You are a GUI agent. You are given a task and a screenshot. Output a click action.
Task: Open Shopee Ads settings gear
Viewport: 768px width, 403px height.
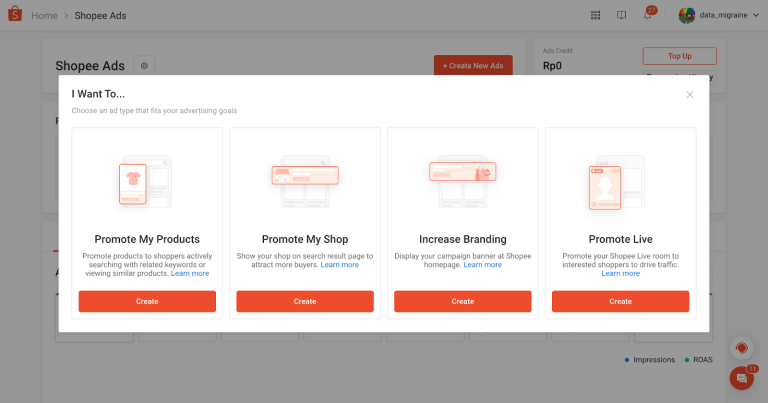[144, 66]
